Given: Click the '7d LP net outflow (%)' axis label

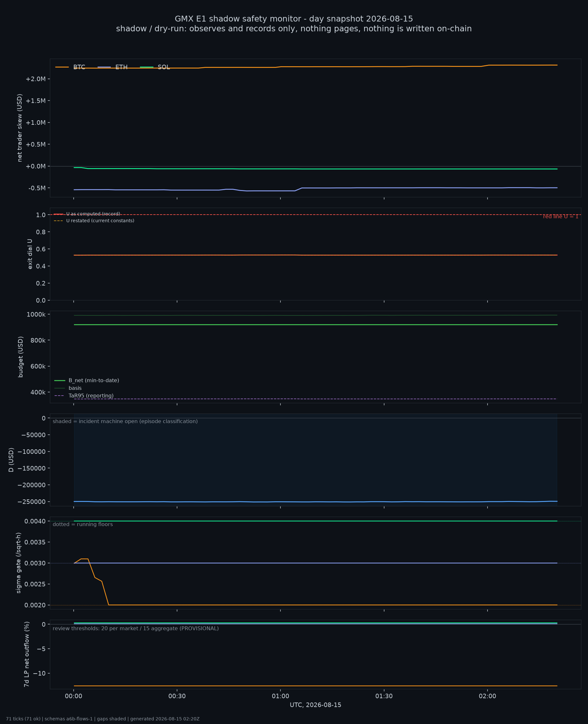Looking at the screenshot, I should pos(26,654).
